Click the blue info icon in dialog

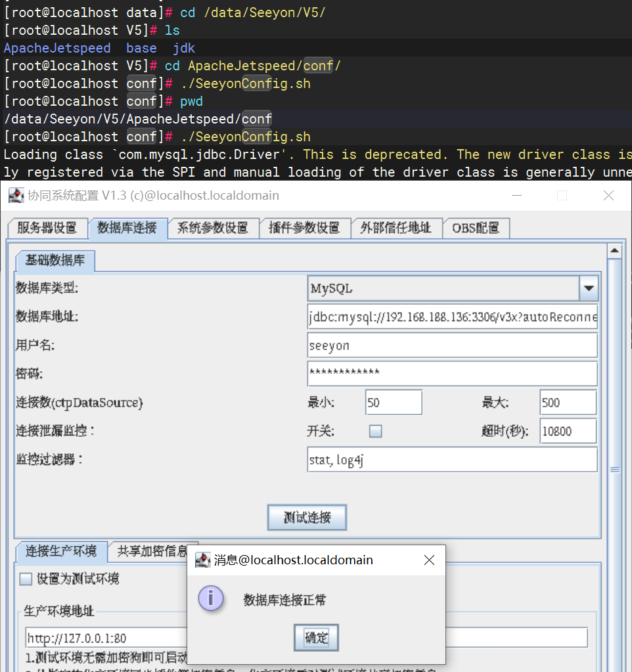point(211,598)
